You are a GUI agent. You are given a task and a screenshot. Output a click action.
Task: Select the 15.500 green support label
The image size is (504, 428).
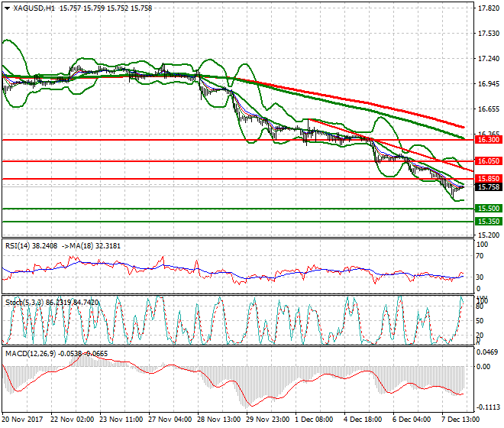tap(489, 209)
